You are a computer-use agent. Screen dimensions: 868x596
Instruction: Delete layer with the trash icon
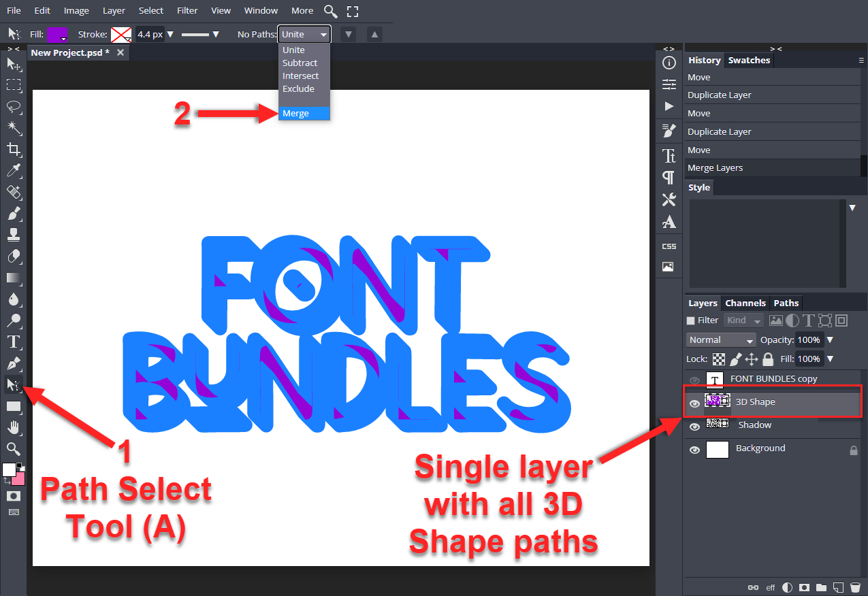(x=856, y=587)
